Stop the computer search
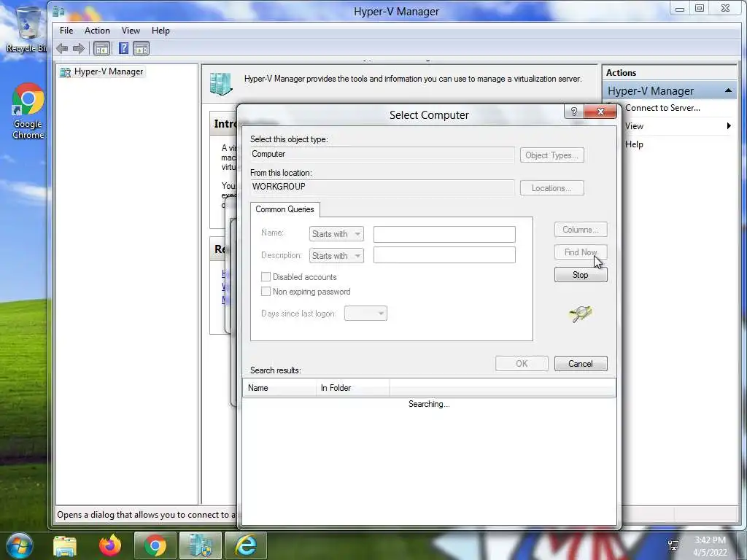This screenshot has width=747, height=560. click(x=581, y=275)
